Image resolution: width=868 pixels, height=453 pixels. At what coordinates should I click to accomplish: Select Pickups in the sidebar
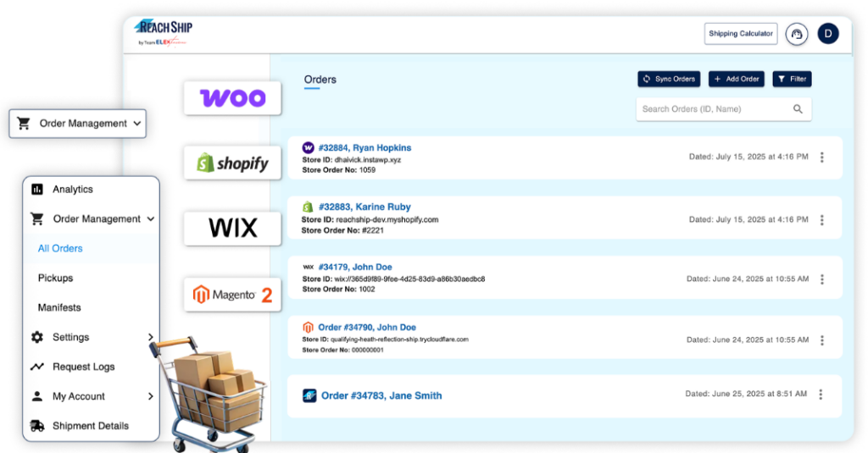tap(55, 278)
